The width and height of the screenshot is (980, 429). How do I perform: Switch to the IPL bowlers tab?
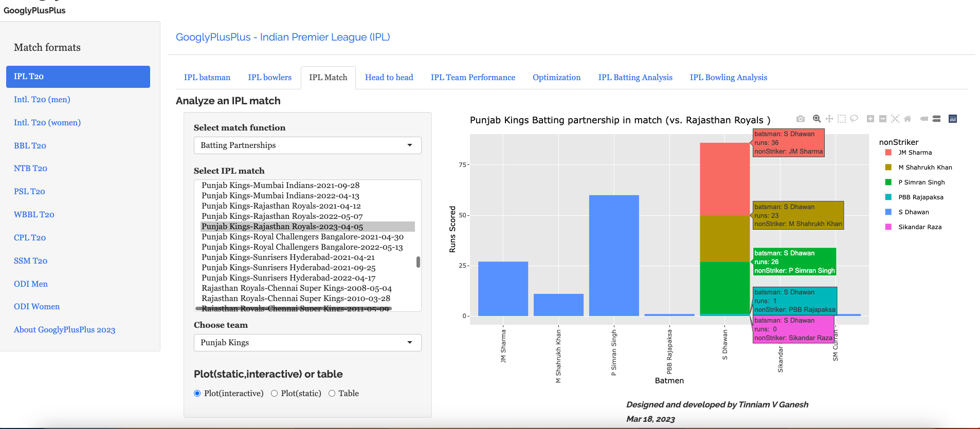click(269, 78)
